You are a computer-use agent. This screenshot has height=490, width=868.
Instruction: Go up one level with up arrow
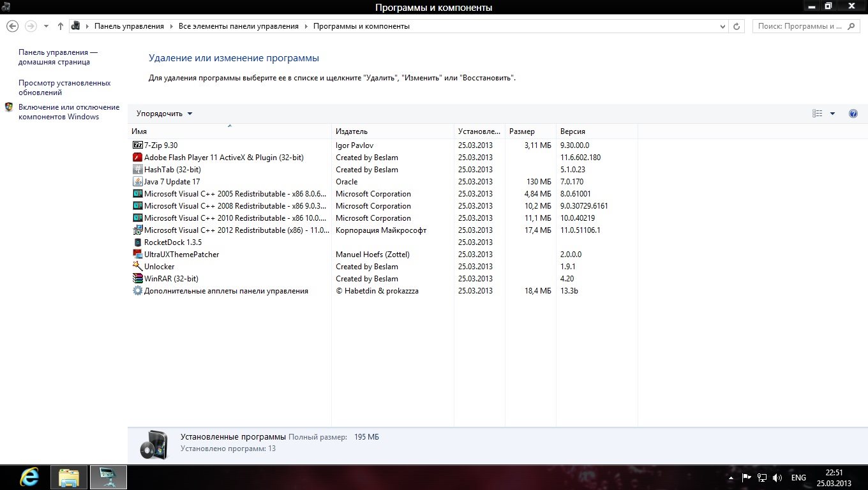pos(61,26)
